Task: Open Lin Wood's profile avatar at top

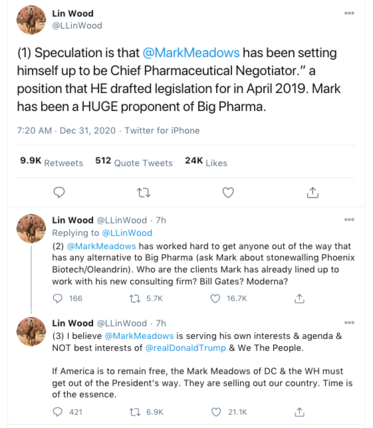Action: click(31, 20)
